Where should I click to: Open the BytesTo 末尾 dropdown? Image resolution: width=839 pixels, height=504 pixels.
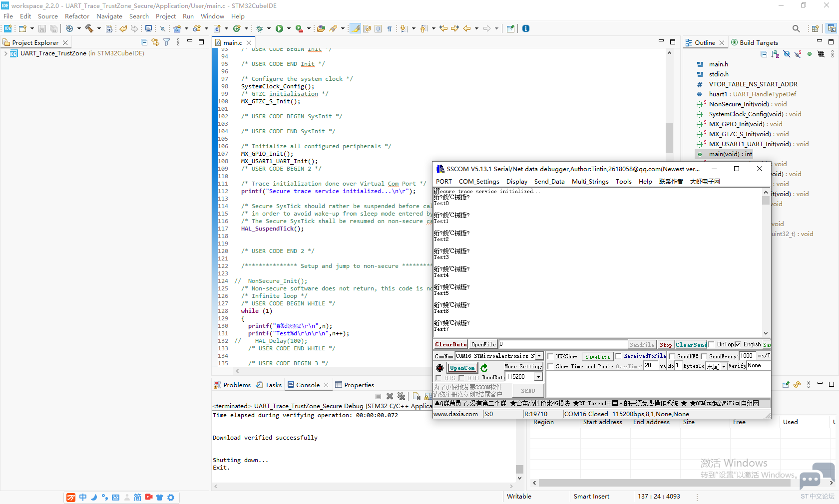click(724, 366)
